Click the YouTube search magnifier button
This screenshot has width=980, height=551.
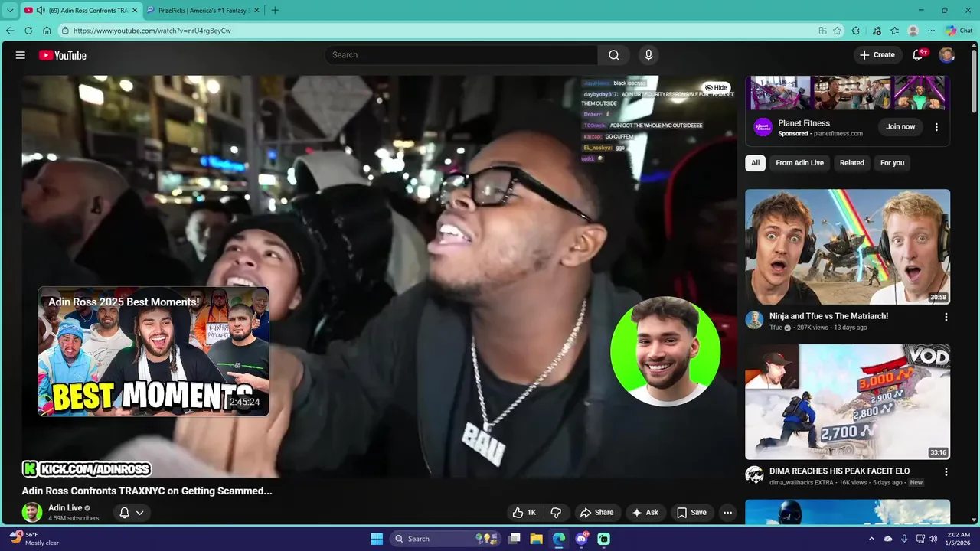(614, 55)
